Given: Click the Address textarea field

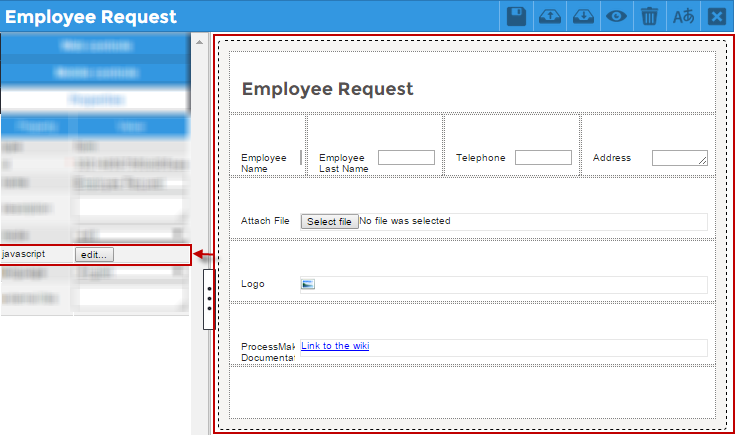Looking at the screenshot, I should tap(679, 157).
